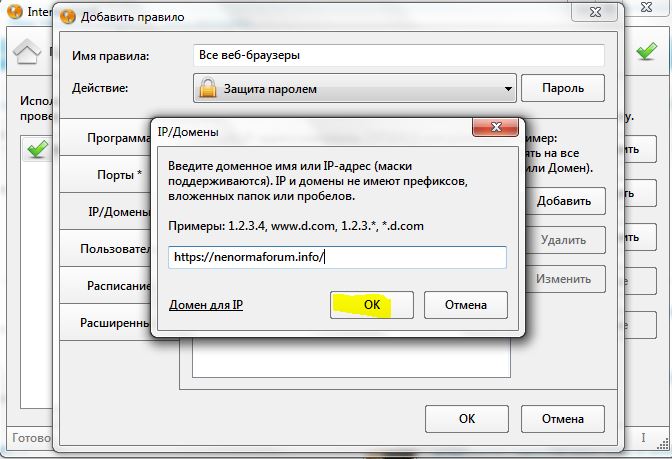This screenshot has height=459, width=672.
Task: Select the Защита паролем combo box
Action: (353, 89)
